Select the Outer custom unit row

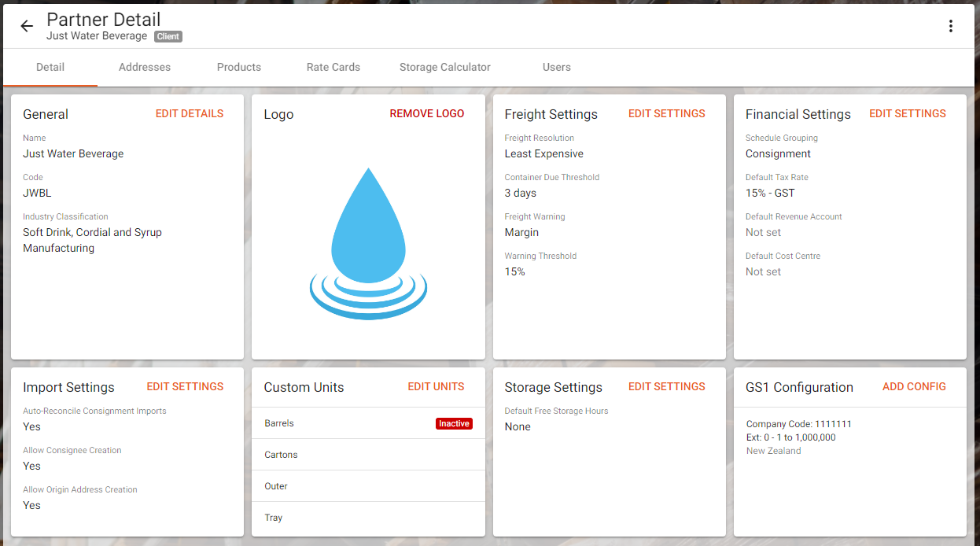point(368,486)
